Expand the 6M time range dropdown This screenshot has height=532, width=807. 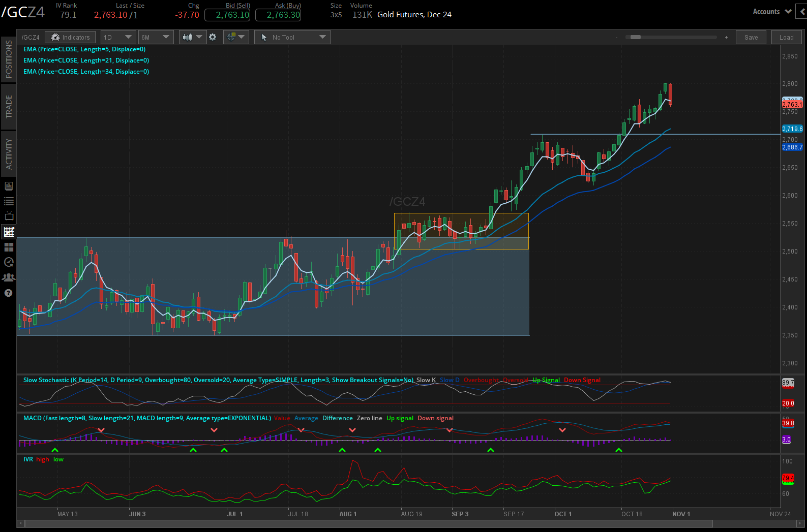(156, 37)
